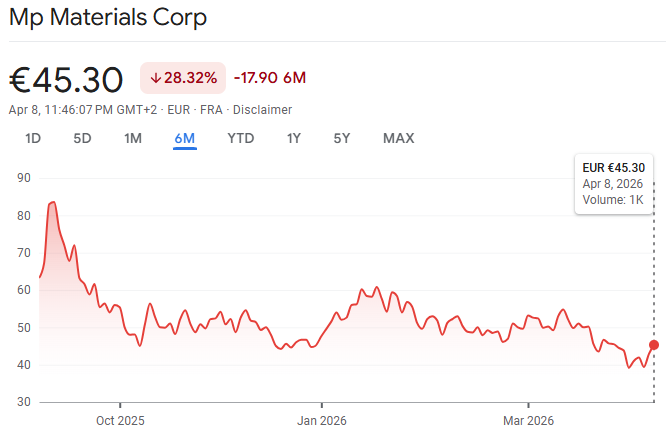Open the Disclaimer link

coord(262,110)
